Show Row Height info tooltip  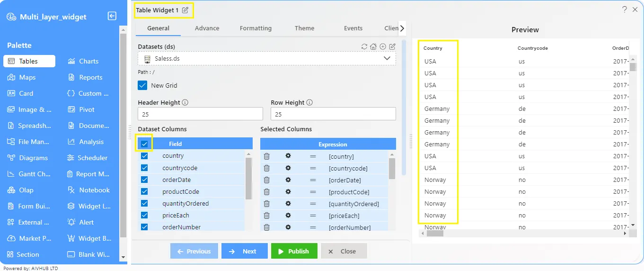click(x=309, y=102)
